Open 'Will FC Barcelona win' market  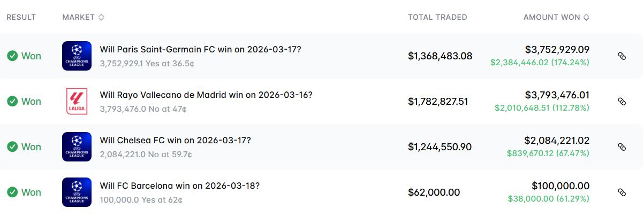pyautogui.click(x=179, y=186)
